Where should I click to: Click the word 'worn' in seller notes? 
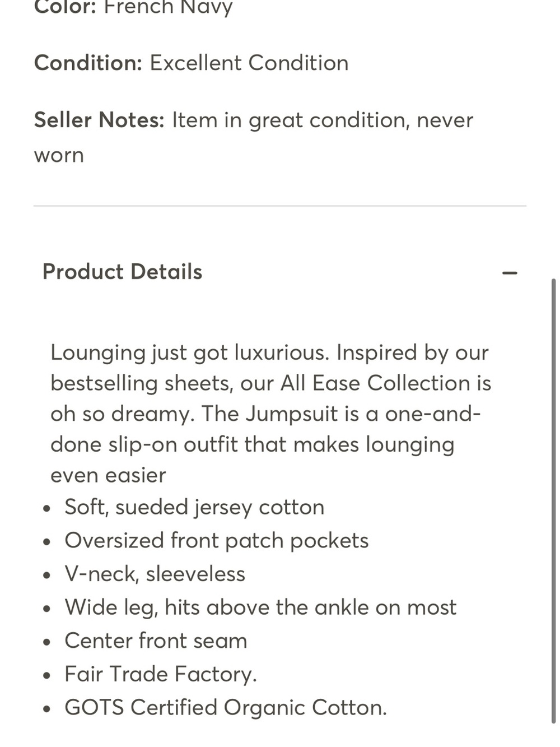point(59,155)
